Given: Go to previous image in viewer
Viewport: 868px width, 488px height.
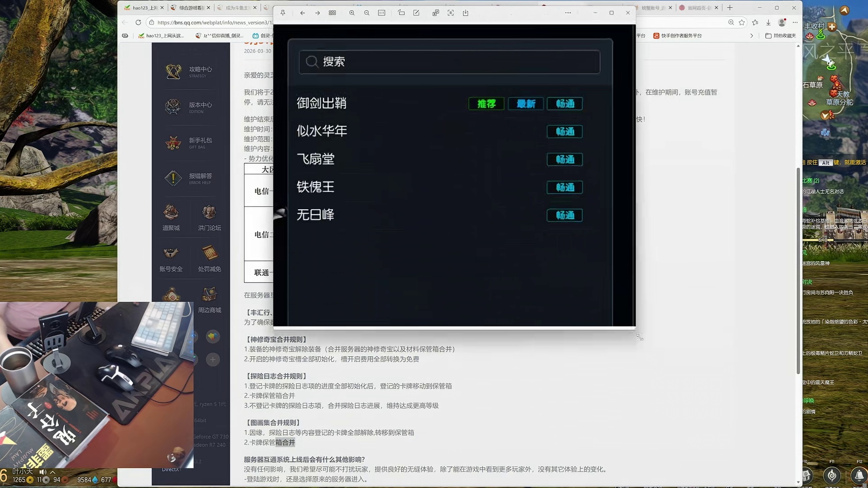Looking at the screenshot, I should pyautogui.click(x=302, y=13).
